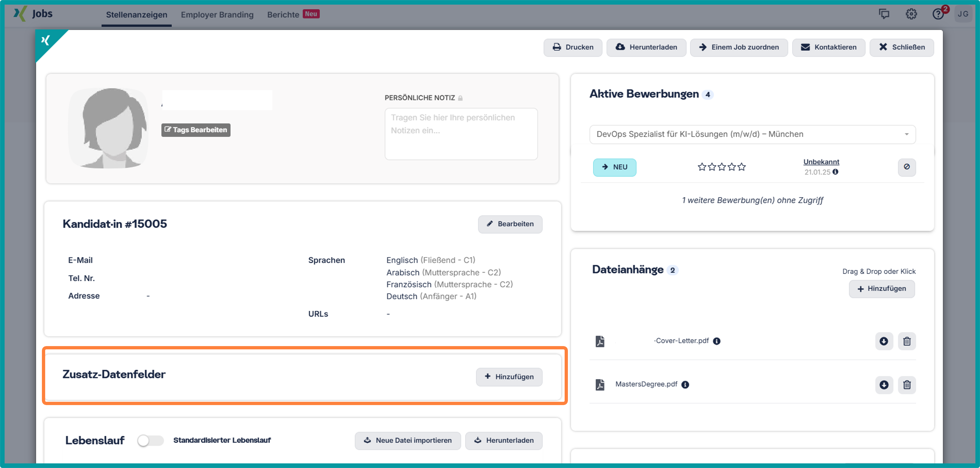This screenshot has width=980, height=468.
Task: Open the NEU status selector
Action: tap(614, 167)
